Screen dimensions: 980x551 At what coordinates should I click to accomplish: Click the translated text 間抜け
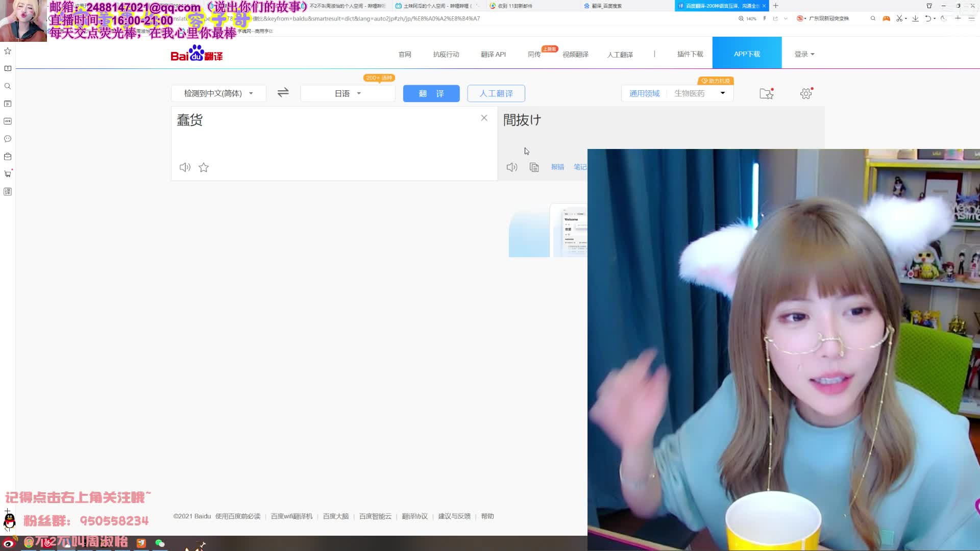tap(522, 120)
